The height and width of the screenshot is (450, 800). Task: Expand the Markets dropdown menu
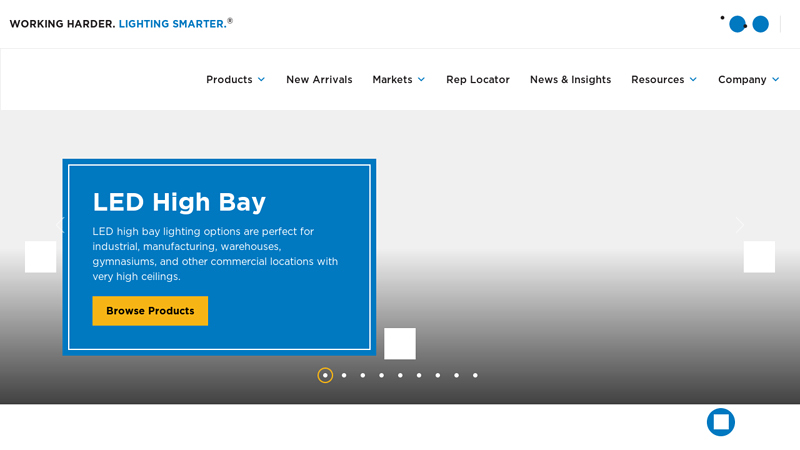398,80
